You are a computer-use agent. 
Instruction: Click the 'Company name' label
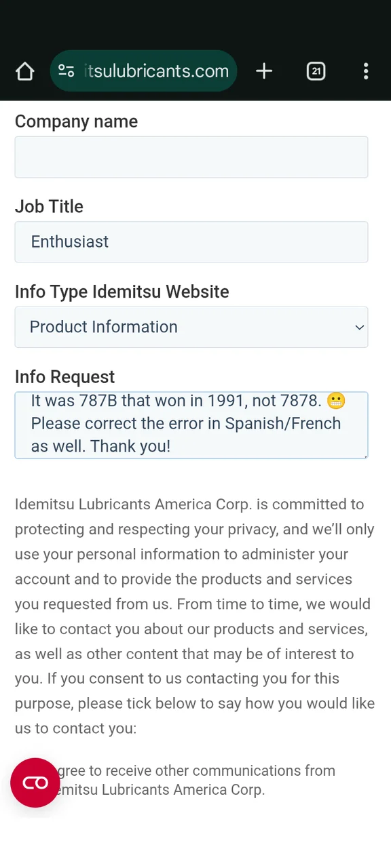click(76, 121)
